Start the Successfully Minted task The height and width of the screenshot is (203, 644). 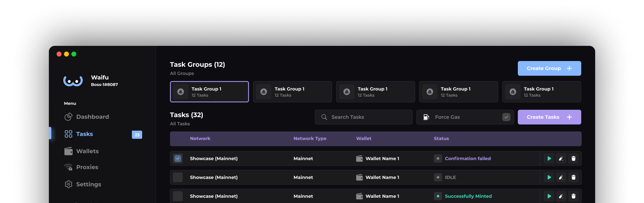[549, 196]
